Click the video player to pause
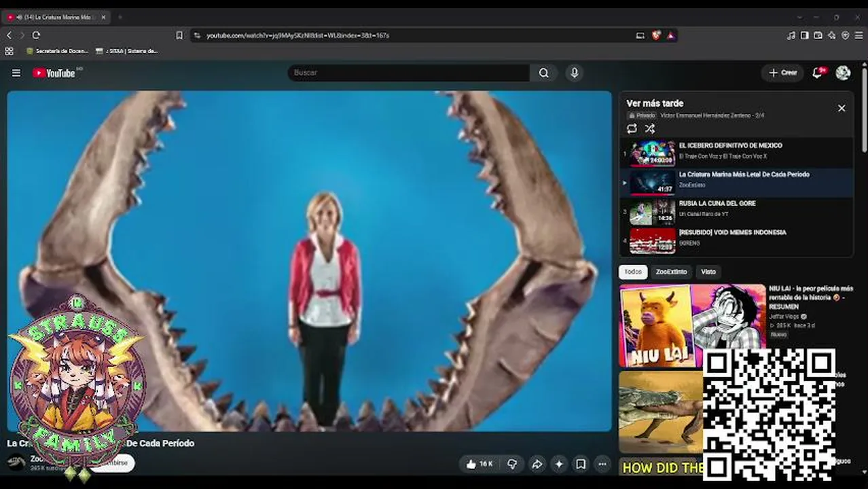Screen dimensions: 868x489 click(309, 261)
